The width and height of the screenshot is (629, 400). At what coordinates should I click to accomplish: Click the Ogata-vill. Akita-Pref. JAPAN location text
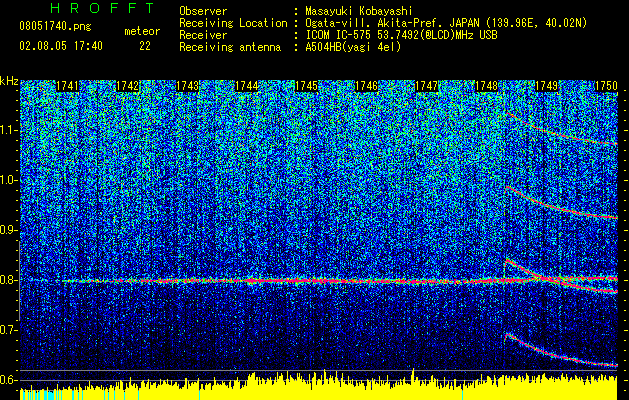(446, 23)
